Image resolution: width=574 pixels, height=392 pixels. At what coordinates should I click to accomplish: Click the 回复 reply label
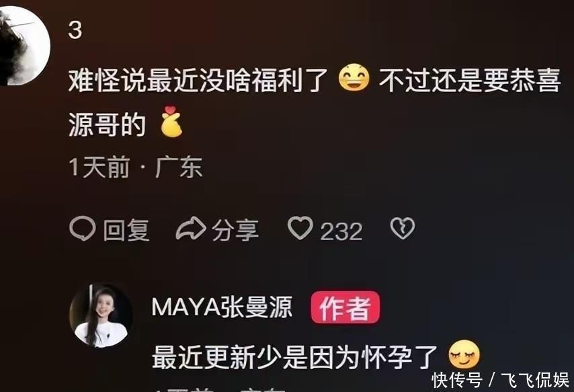click(x=126, y=231)
